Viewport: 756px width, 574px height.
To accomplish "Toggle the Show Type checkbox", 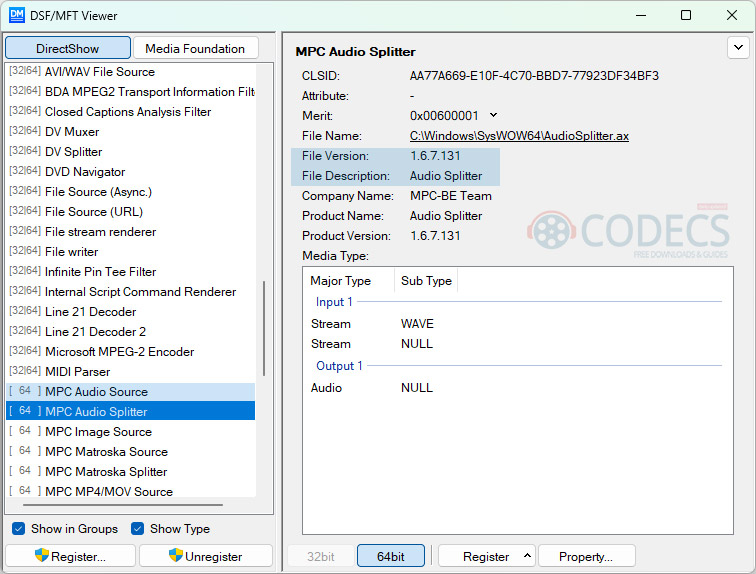I will (x=137, y=529).
